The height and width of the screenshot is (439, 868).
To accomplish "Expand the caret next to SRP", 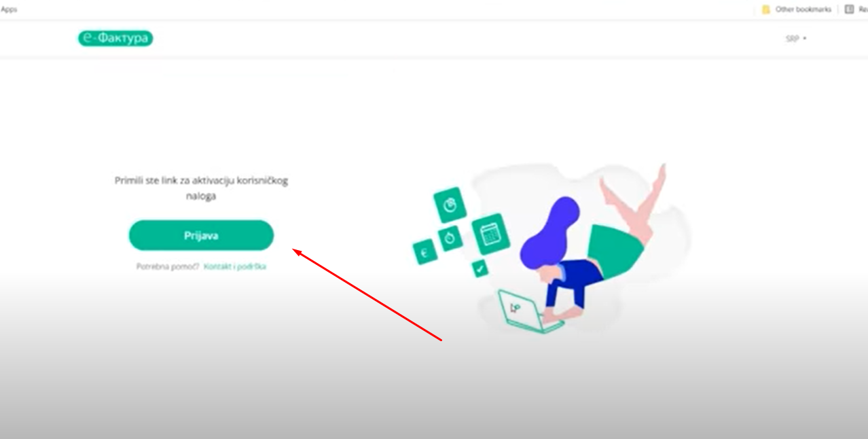I will [805, 39].
